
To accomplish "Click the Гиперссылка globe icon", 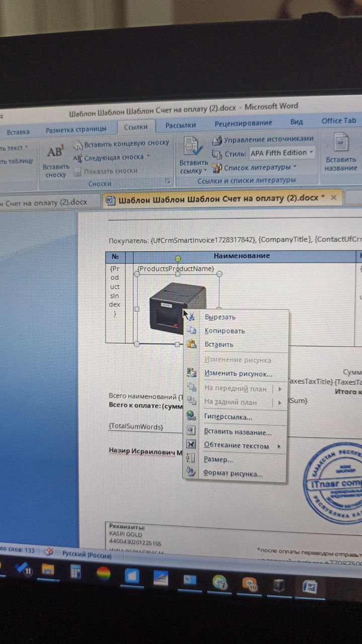I will [x=191, y=416].
